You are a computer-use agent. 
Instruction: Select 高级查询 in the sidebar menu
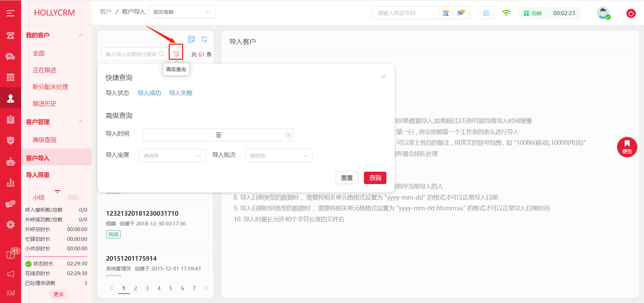(x=45, y=140)
